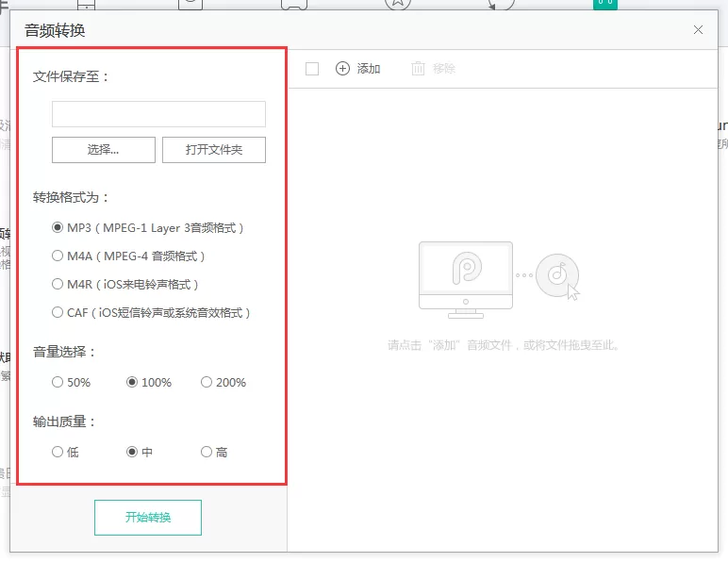Click the 输出质量 heading
This screenshot has width=728, height=562.
[x=64, y=421]
